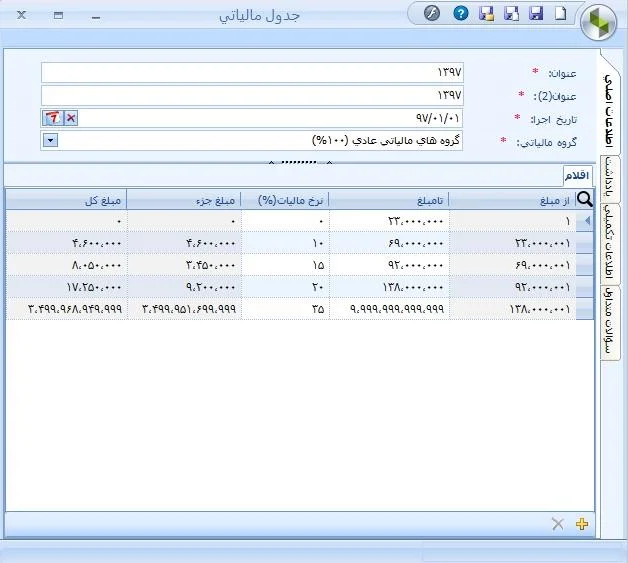Open the calendar picker for تاریخ اجرا
The height and width of the screenshot is (563, 628).
pos(52,118)
